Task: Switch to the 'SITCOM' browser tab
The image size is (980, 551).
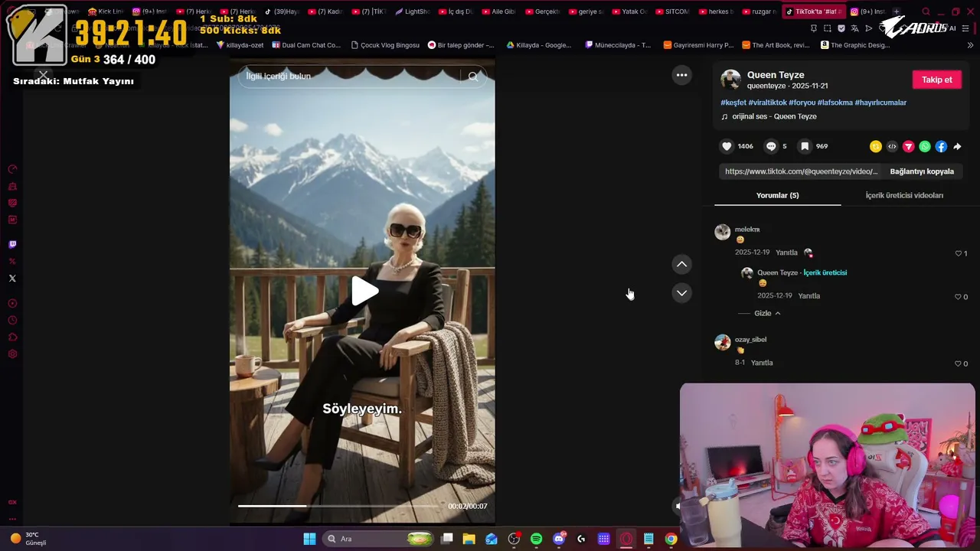Action: coord(671,11)
